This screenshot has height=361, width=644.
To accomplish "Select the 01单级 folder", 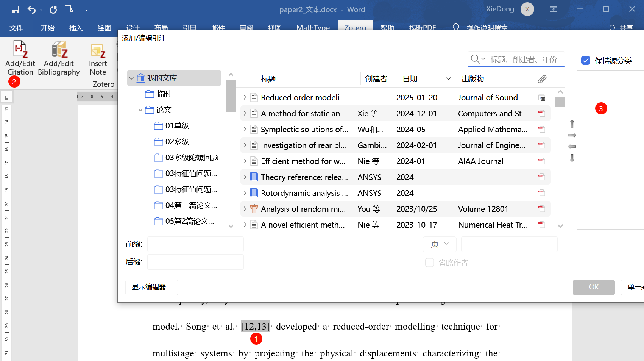I will tap(172, 126).
